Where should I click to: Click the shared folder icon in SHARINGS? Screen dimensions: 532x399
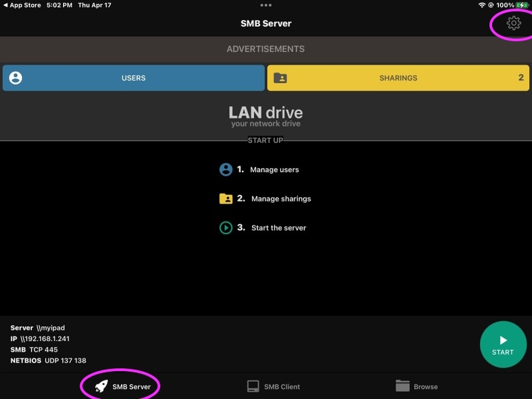tap(280, 78)
